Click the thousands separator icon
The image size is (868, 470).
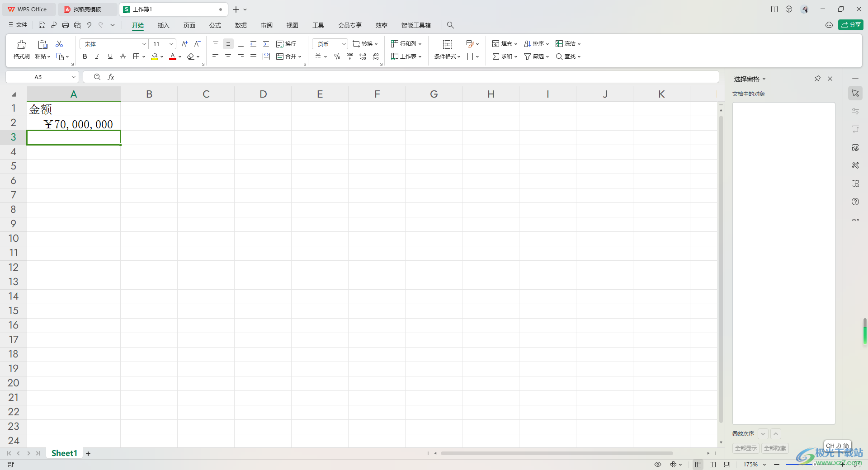pos(350,56)
